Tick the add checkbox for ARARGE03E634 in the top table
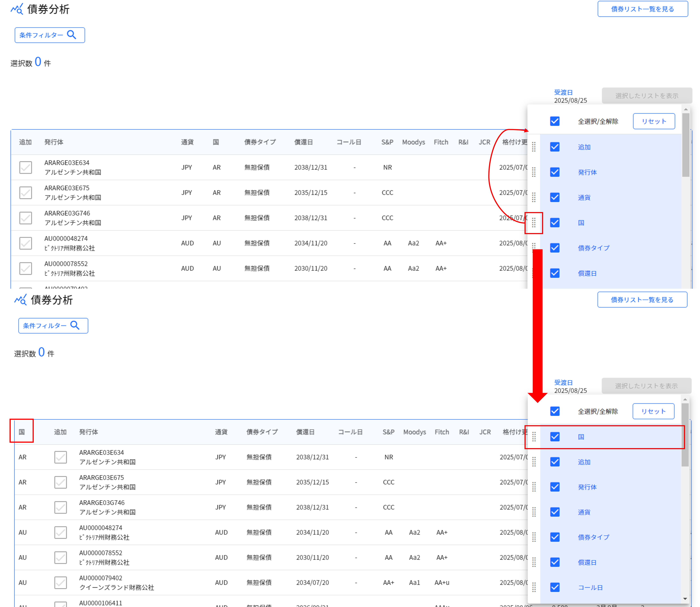The width and height of the screenshot is (700, 607). click(x=26, y=167)
